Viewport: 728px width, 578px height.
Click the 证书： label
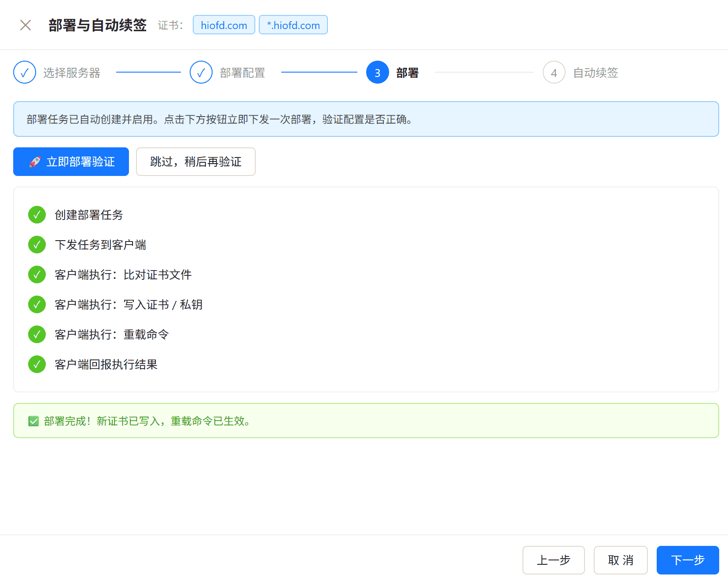click(x=171, y=25)
